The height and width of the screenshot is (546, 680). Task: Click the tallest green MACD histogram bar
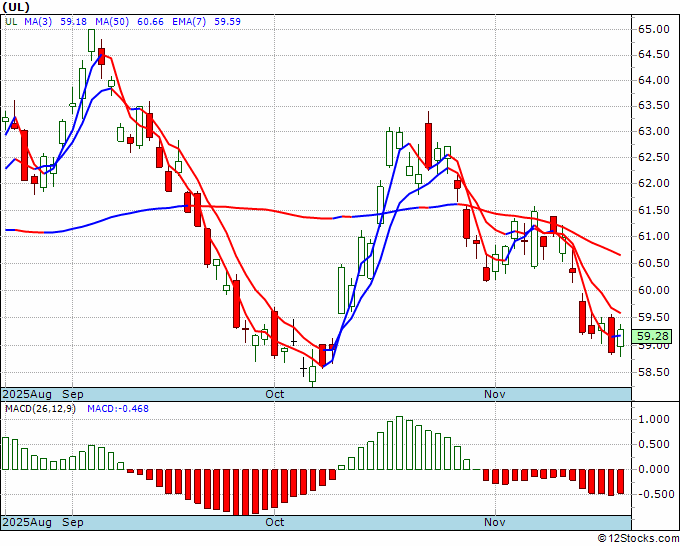point(399,443)
